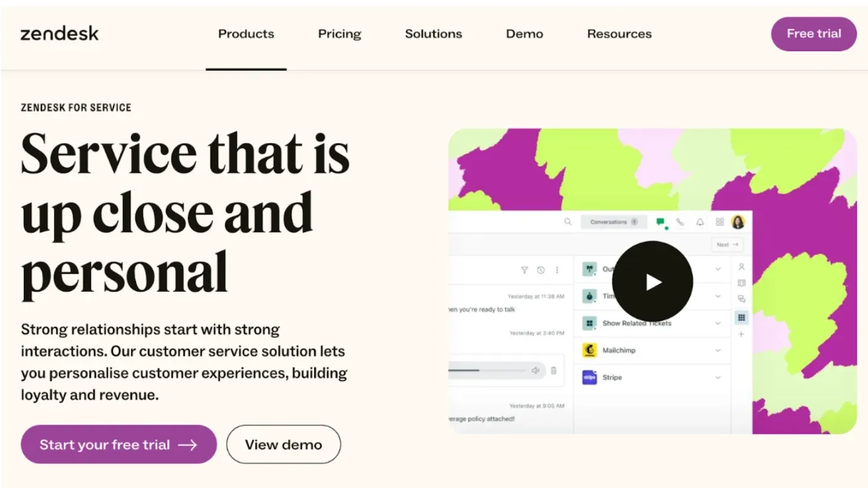Expand the Stripe row chevron
Screen dimensions: 868x488
[x=718, y=378]
